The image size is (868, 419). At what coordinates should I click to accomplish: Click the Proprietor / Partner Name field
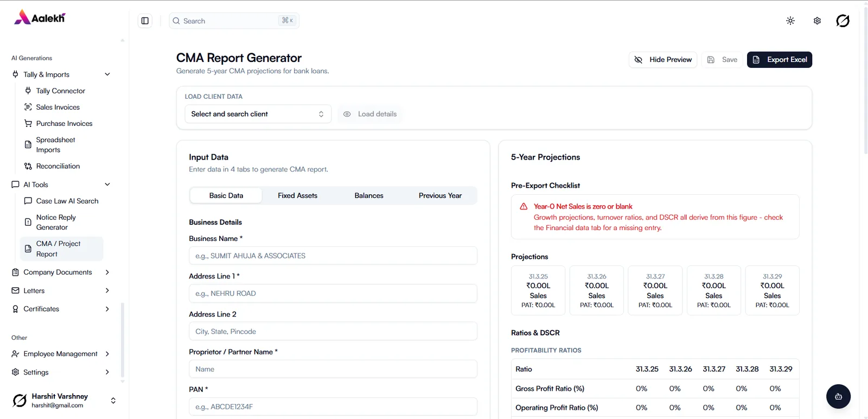(x=333, y=369)
